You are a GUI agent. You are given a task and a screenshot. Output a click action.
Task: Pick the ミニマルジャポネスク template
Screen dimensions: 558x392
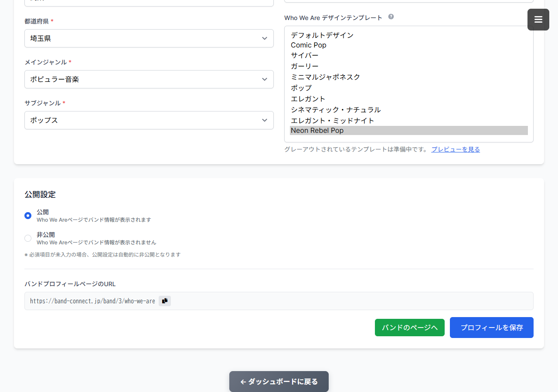pos(325,77)
